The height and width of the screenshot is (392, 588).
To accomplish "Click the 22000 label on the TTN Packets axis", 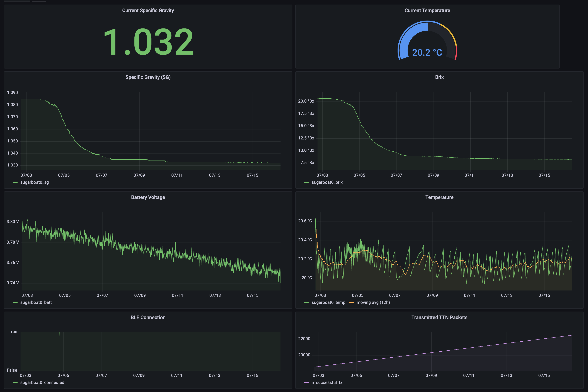I will (x=304, y=339).
